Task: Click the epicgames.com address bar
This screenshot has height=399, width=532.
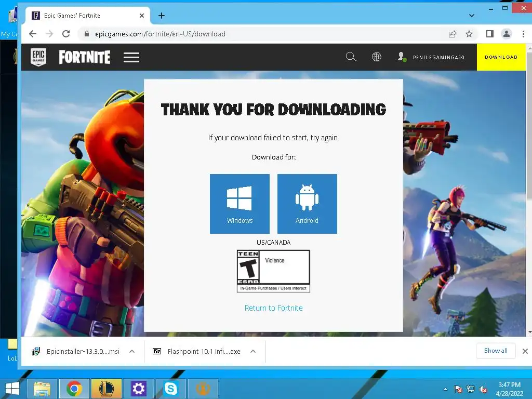Action: pyautogui.click(x=264, y=34)
